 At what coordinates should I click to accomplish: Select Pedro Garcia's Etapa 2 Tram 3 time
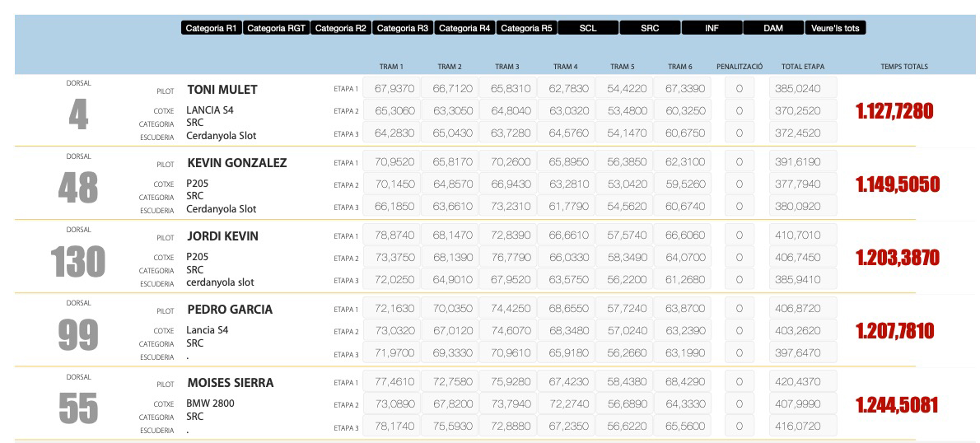(x=506, y=331)
